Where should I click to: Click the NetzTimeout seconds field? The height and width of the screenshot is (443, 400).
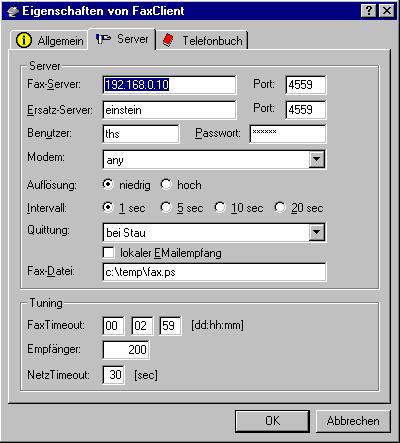114,375
